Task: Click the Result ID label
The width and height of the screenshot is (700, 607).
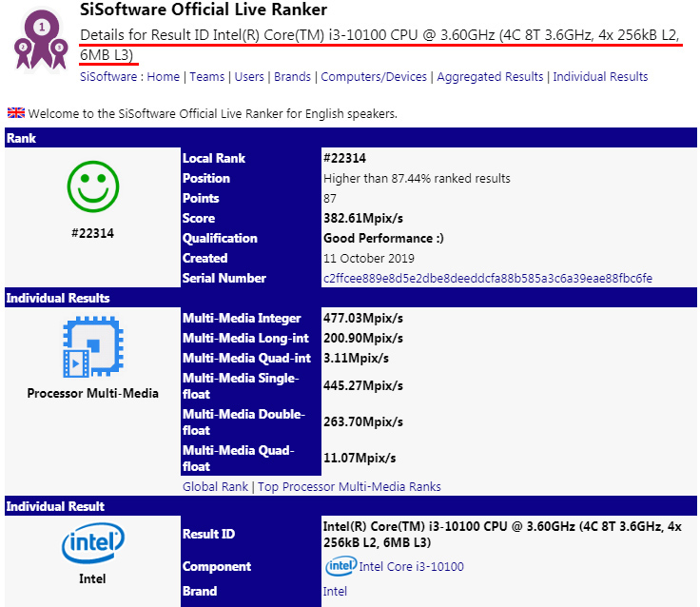Action: [208, 534]
